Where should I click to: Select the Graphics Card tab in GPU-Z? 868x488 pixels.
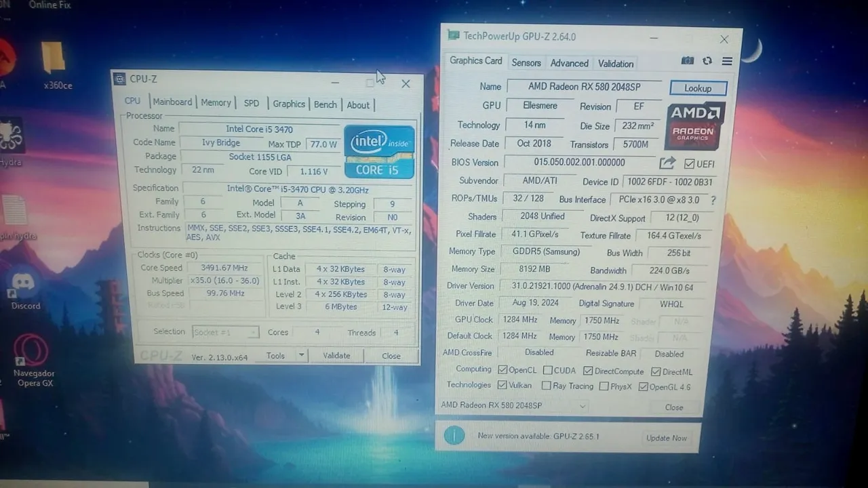[x=475, y=61]
